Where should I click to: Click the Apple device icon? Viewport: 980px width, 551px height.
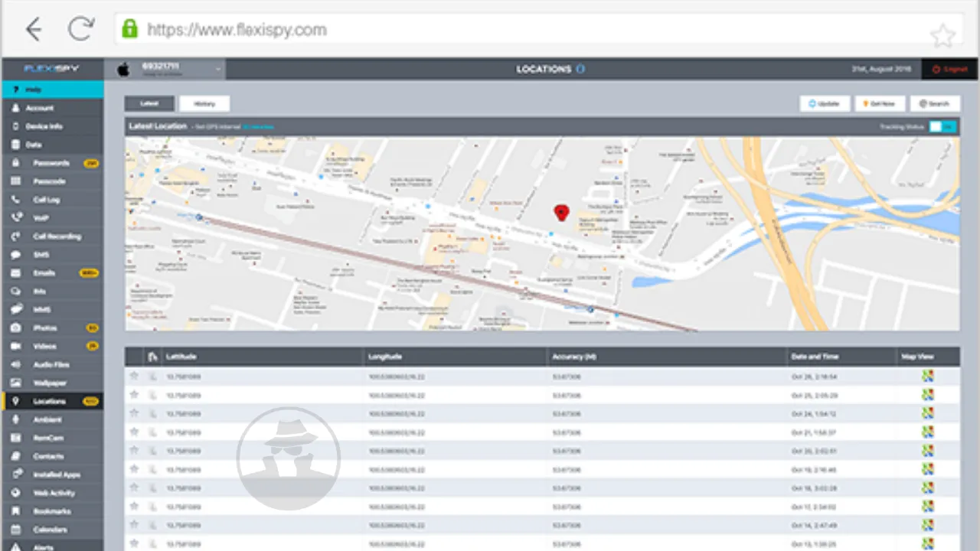123,69
